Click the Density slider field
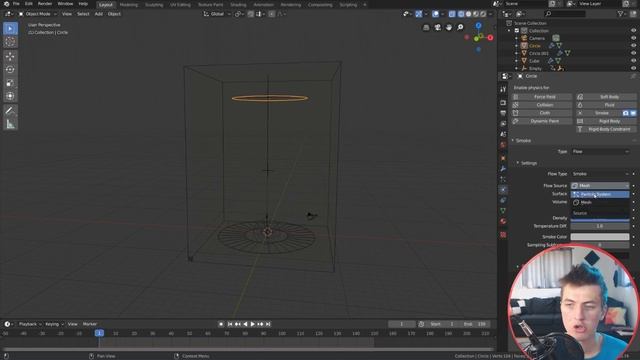 [600, 219]
